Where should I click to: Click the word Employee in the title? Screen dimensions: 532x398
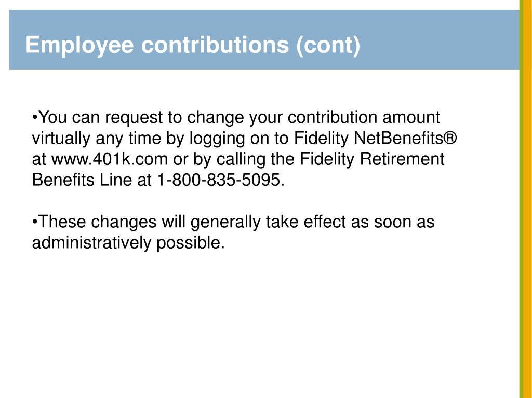(79, 45)
